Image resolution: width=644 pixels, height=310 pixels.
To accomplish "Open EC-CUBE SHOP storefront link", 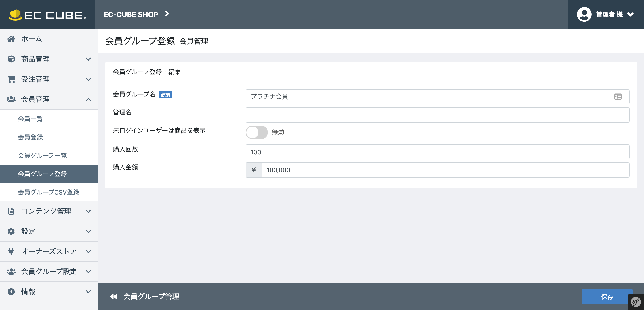I will click(131, 15).
